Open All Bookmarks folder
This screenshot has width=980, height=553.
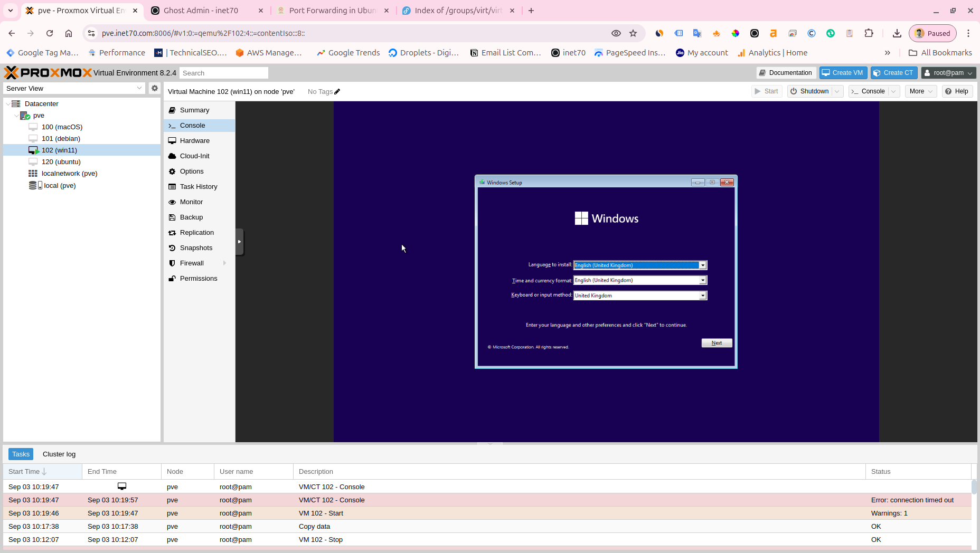940,53
